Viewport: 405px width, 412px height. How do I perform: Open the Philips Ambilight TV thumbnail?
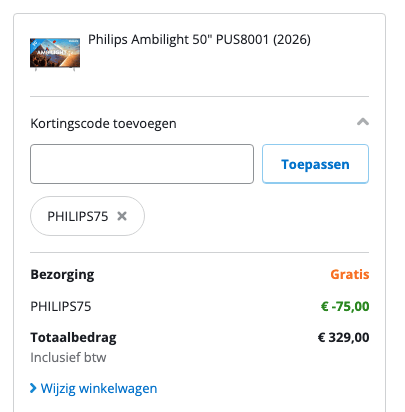click(55, 55)
